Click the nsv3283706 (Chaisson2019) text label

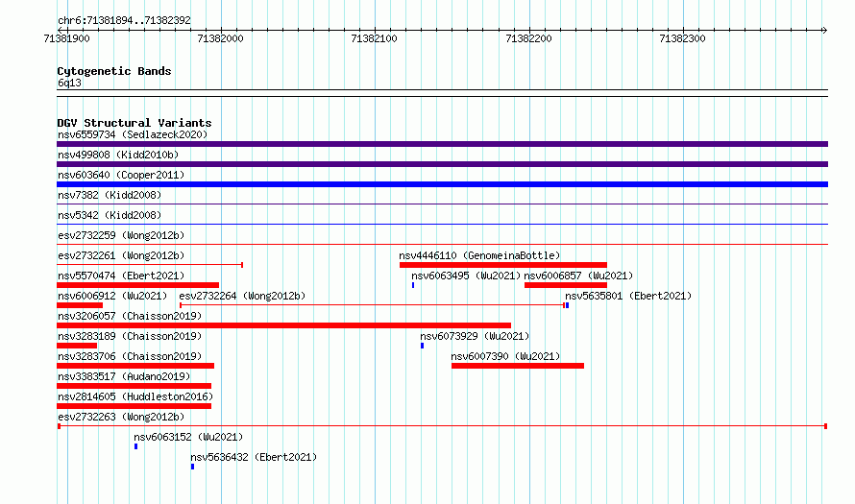coord(130,356)
